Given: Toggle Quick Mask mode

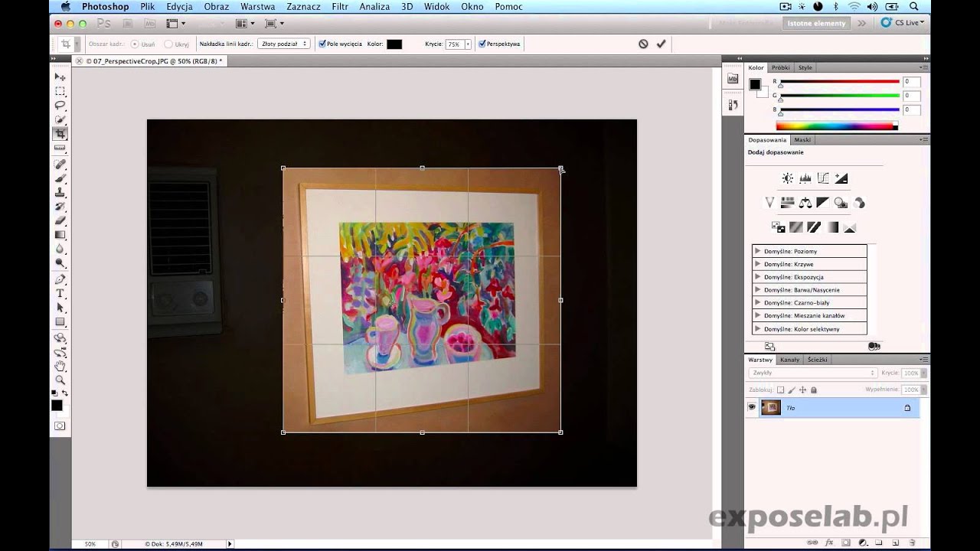Looking at the screenshot, I should click(60, 425).
